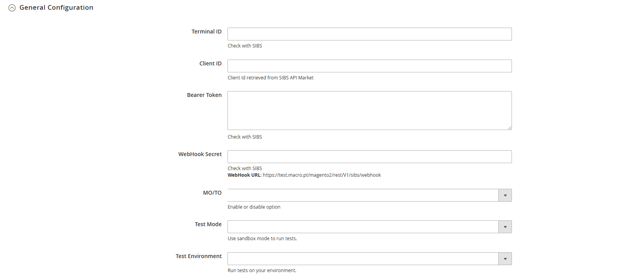Focus the Terminal ID text field
This screenshot has height=276, width=644.
pos(369,34)
